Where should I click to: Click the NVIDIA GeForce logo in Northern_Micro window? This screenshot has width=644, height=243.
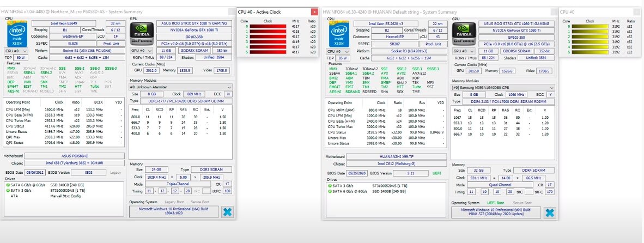141,34
